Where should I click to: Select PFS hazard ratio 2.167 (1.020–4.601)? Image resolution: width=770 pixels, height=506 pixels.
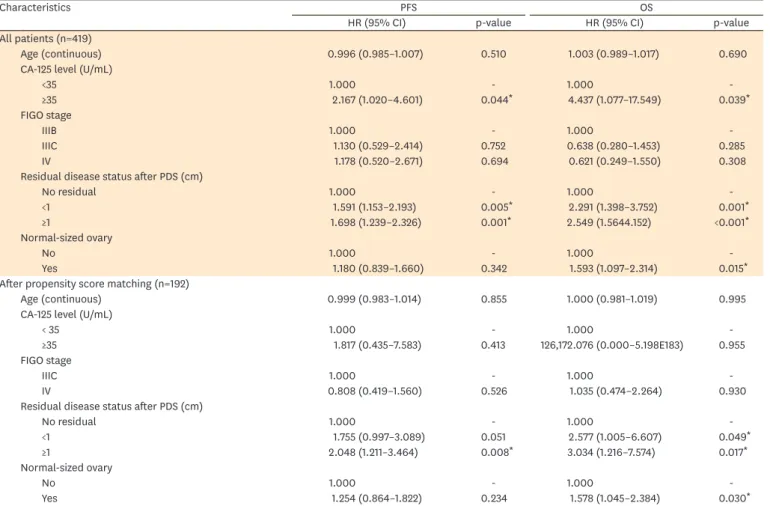[377, 100]
